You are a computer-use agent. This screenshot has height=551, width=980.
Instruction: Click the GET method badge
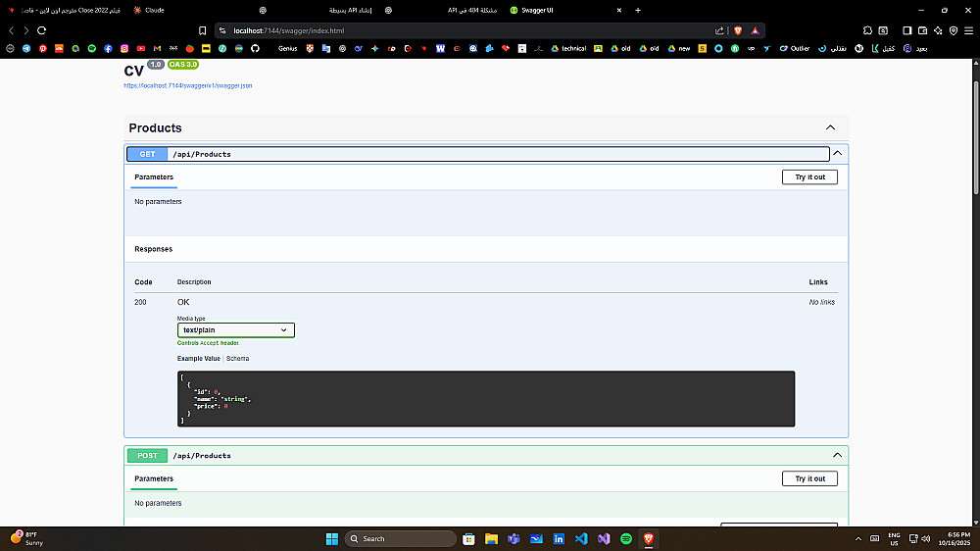[148, 154]
